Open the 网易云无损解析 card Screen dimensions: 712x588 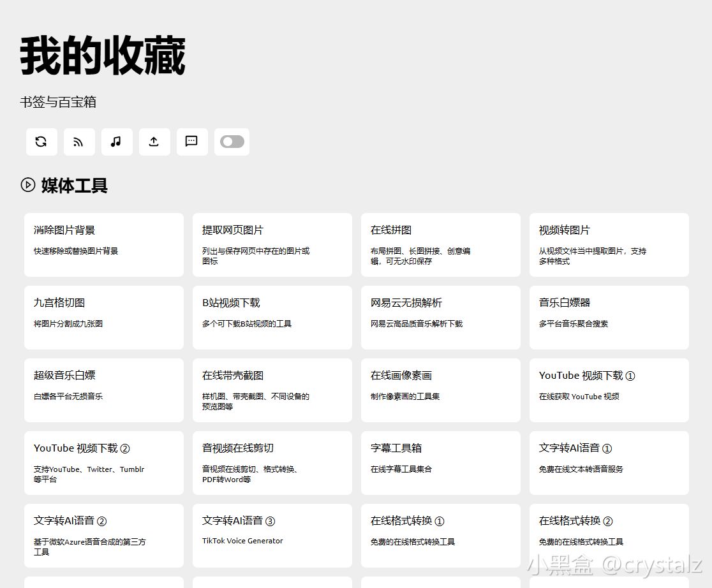pyautogui.click(x=441, y=318)
